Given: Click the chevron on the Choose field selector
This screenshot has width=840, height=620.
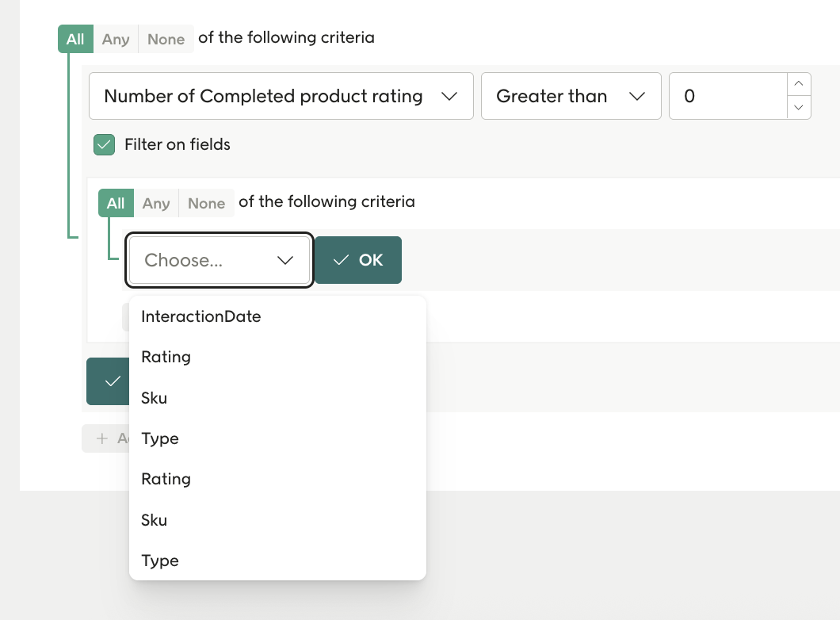Looking at the screenshot, I should pyautogui.click(x=284, y=259).
